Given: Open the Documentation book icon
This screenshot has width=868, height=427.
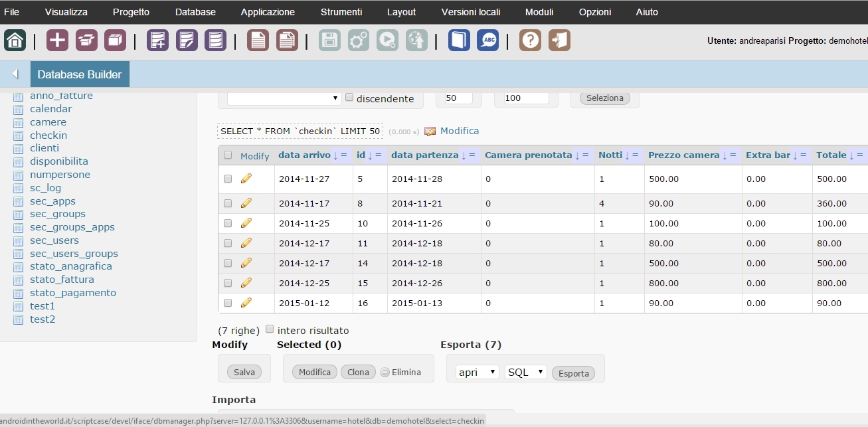Looking at the screenshot, I should tap(459, 41).
